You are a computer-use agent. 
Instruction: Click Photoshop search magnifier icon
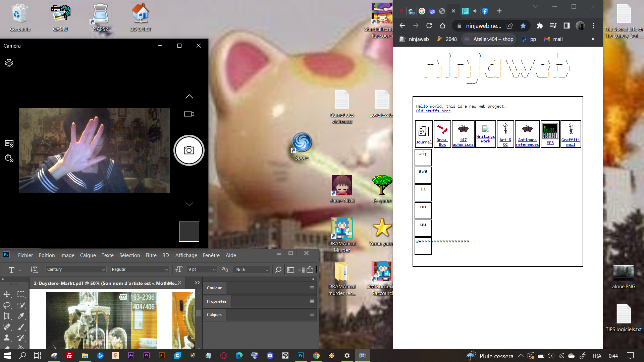tap(278, 269)
